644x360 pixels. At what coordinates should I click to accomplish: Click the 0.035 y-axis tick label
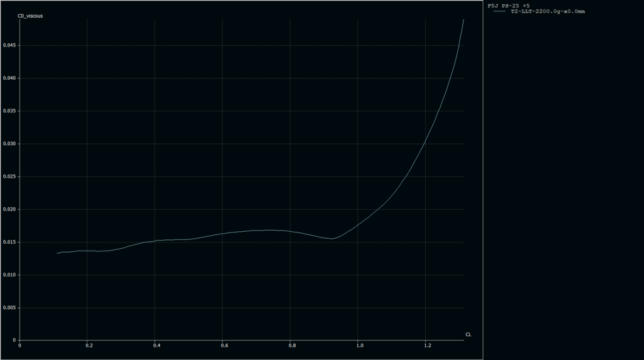(x=10, y=111)
